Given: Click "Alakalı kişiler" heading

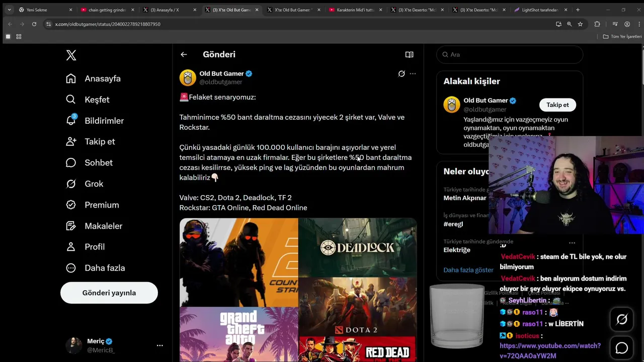Looking at the screenshot, I should point(471,81).
